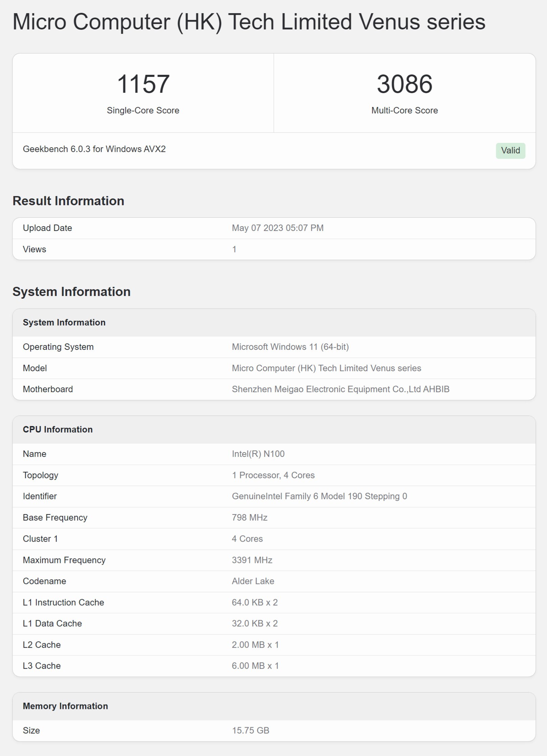547x756 pixels.
Task: Click the Topology value 1 Processor, 4 Cores
Action: coord(273,475)
